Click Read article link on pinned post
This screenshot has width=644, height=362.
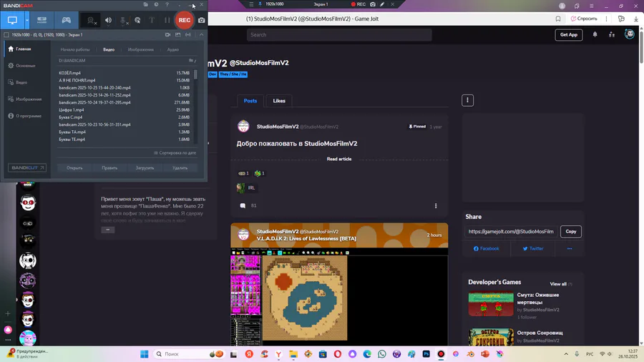pyautogui.click(x=339, y=159)
